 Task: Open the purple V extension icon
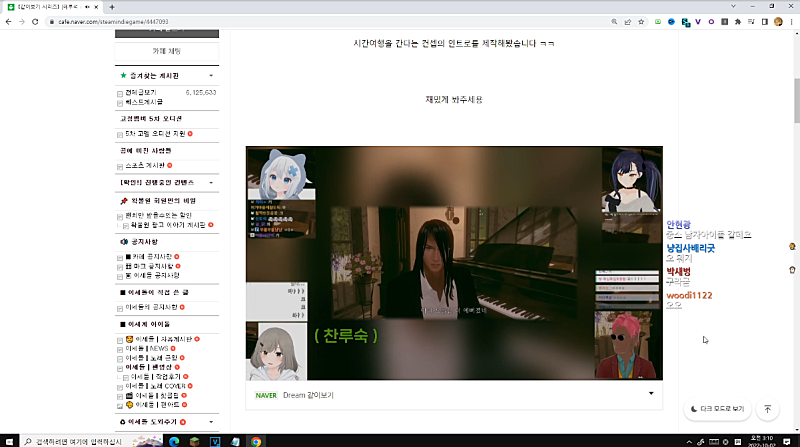[698, 21]
